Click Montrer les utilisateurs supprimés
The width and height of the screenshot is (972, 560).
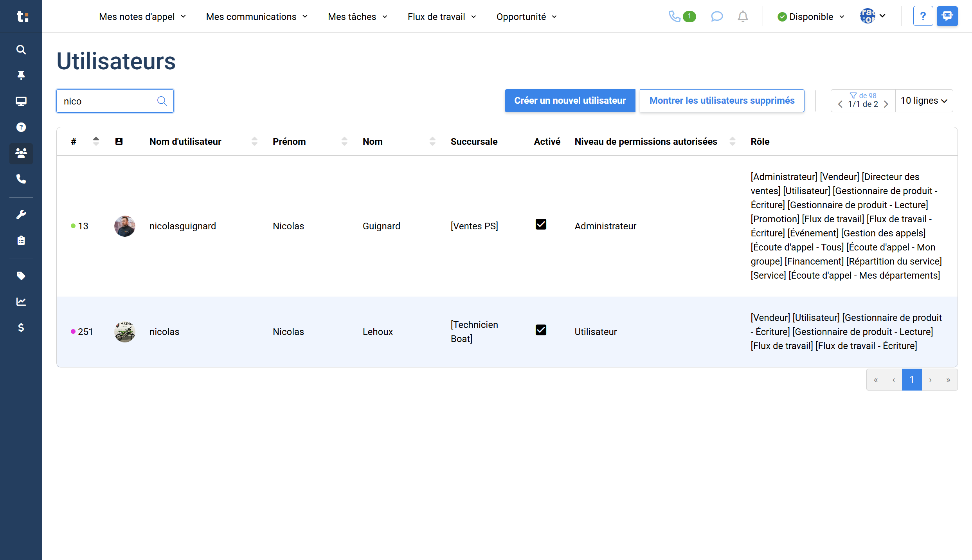pos(722,101)
